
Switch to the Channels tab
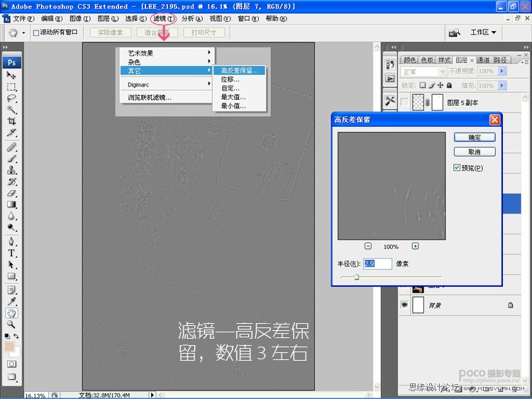click(483, 60)
